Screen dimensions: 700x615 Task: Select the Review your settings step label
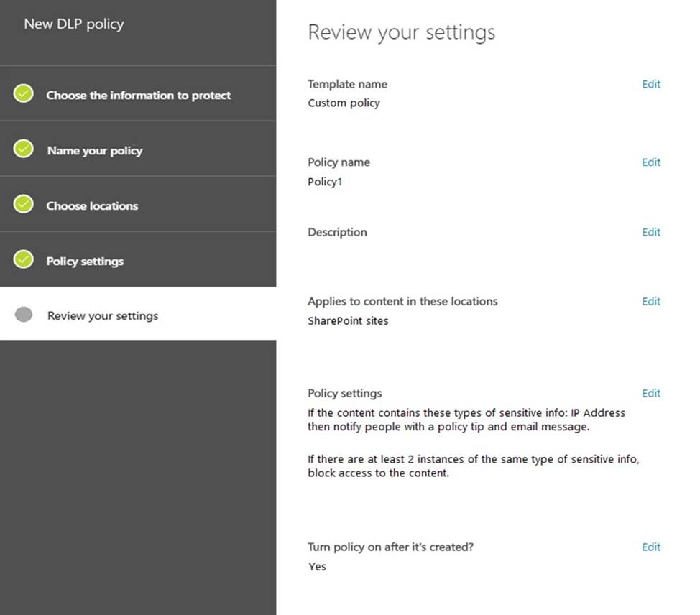(x=103, y=316)
